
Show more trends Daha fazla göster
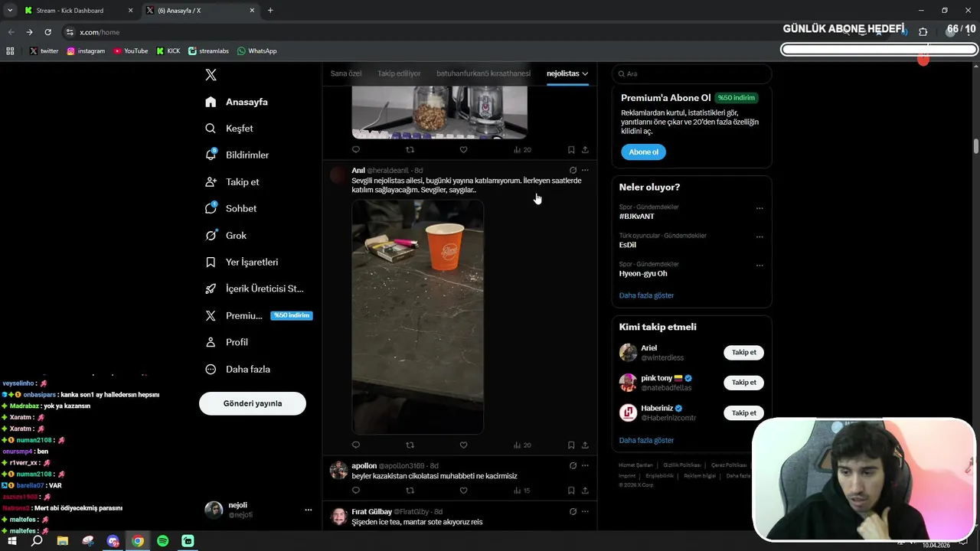click(646, 295)
